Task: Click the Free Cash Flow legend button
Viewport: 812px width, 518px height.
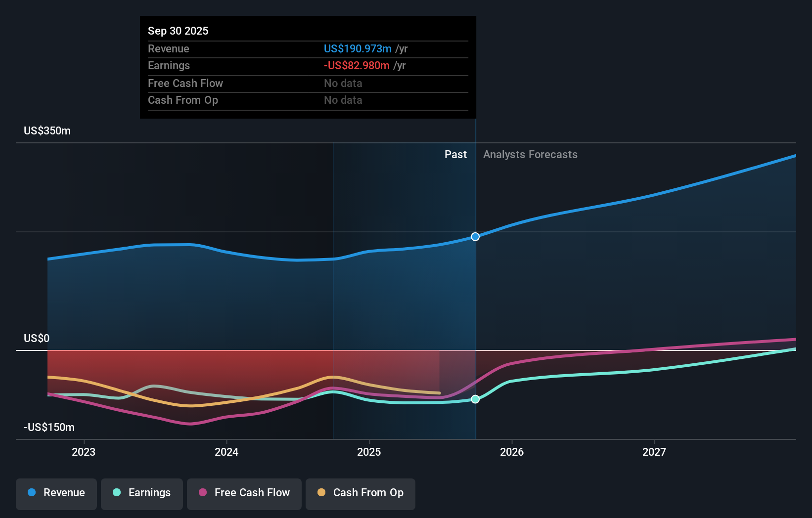Action: tap(244, 493)
